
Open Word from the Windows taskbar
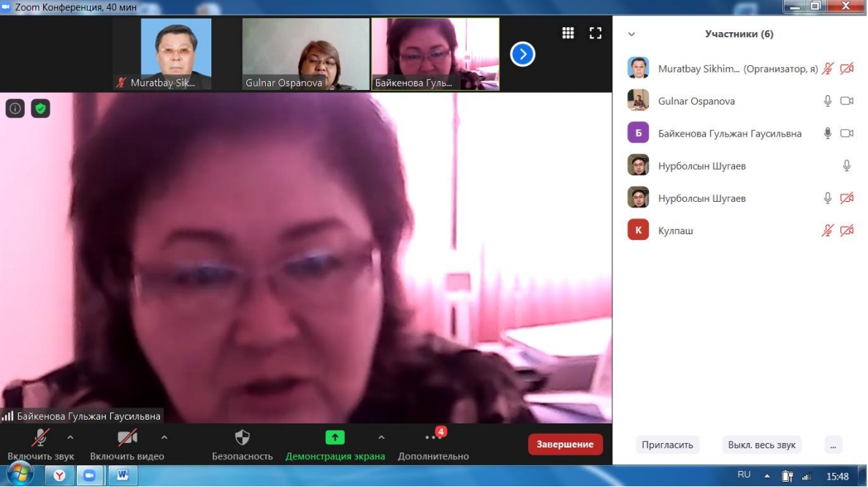click(123, 476)
